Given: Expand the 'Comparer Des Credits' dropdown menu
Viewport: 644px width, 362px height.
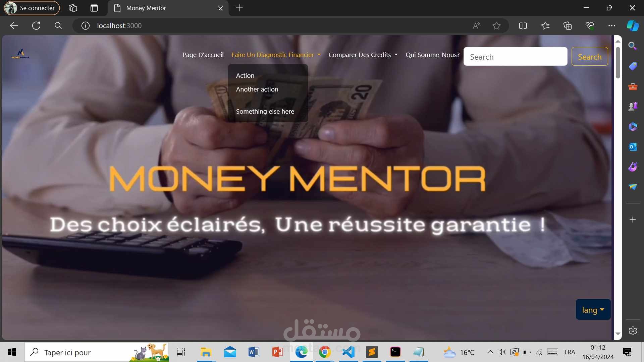Looking at the screenshot, I should pyautogui.click(x=363, y=54).
